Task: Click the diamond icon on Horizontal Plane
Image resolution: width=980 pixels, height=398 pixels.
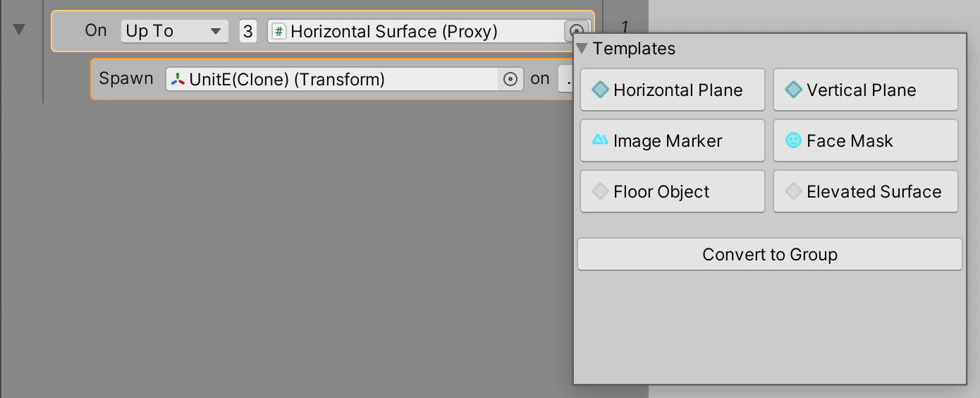Action: (x=600, y=90)
